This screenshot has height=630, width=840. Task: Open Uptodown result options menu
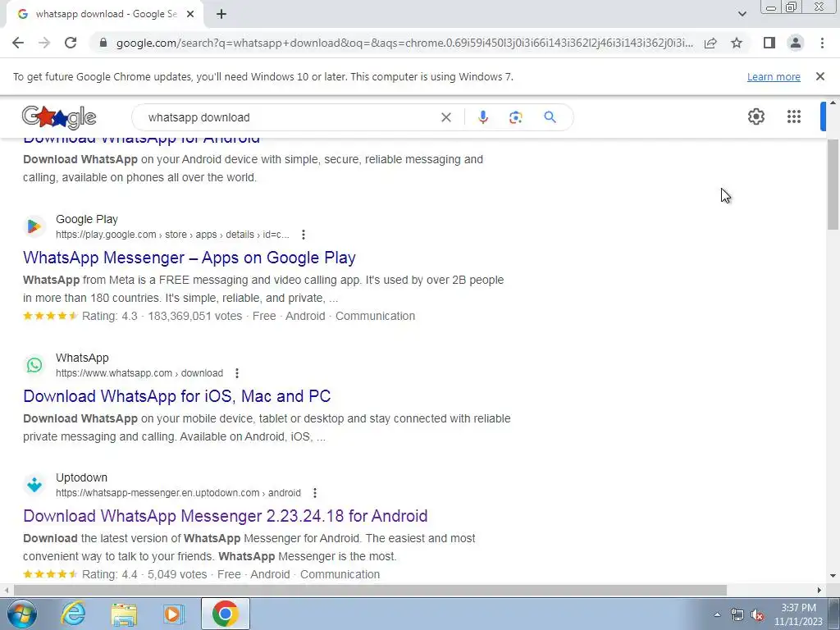click(315, 493)
